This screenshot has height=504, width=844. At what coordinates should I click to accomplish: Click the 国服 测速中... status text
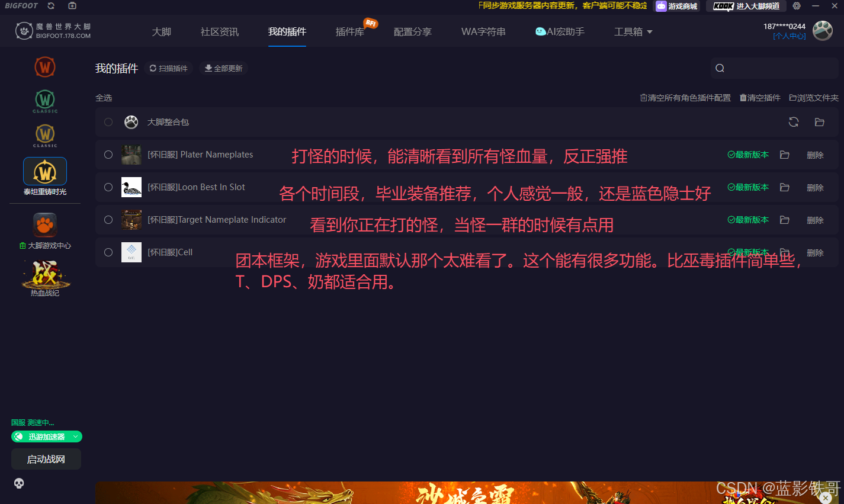pos(33,423)
